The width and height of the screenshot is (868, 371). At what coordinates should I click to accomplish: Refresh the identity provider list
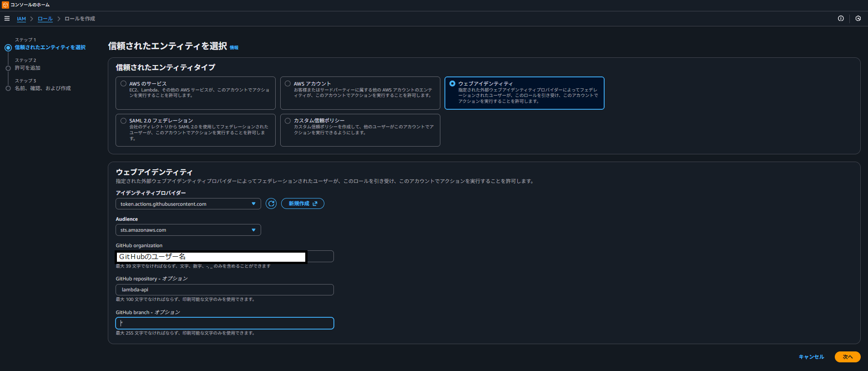(x=271, y=203)
